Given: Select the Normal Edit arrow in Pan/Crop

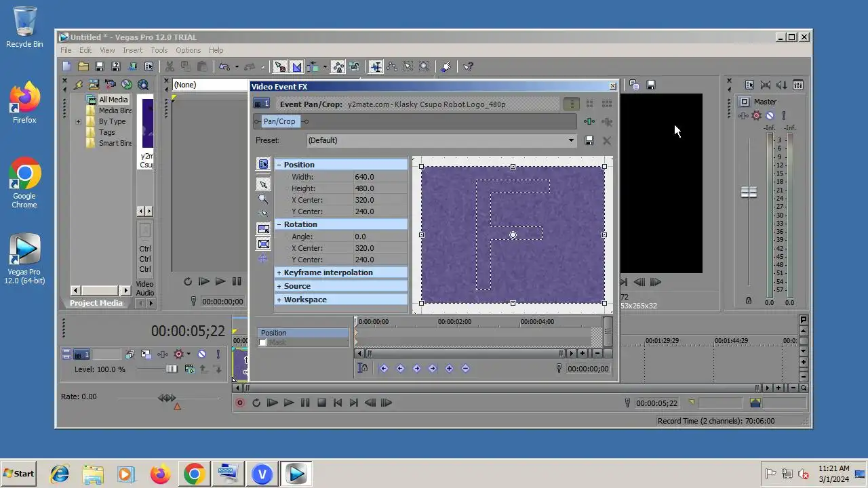Looking at the screenshot, I should click(x=263, y=184).
